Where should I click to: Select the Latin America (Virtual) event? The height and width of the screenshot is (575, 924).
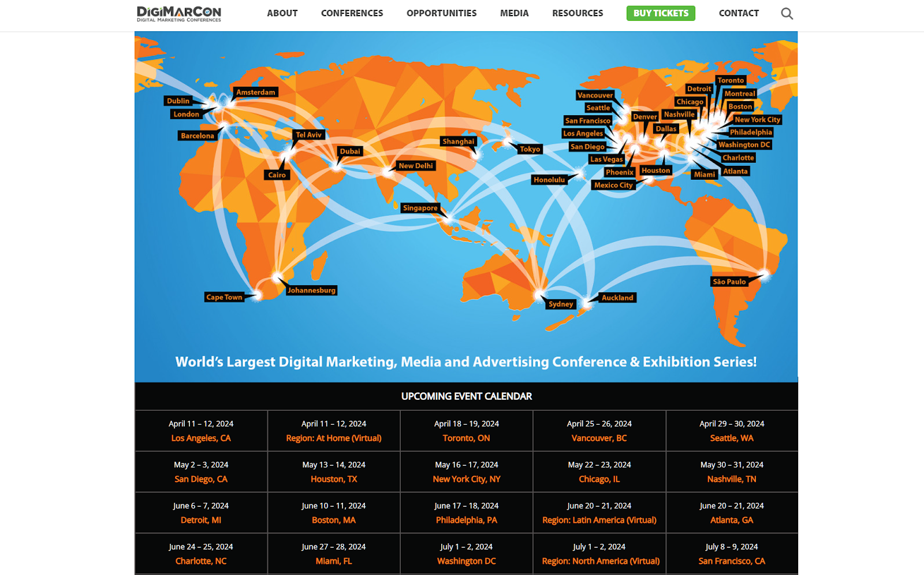pos(599,520)
